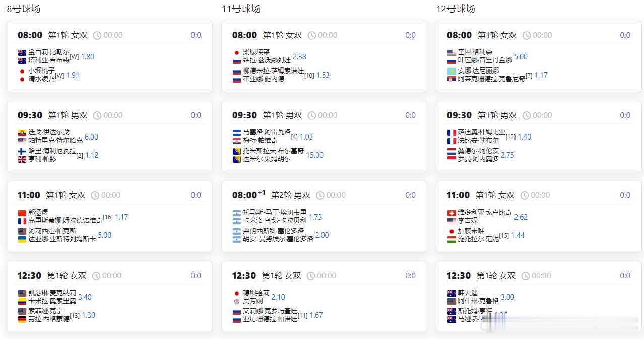Click the 1.03 odds for 马塞洛·阿雷瓦洛 pair
The width and height of the screenshot is (644, 339).
[x=306, y=137]
